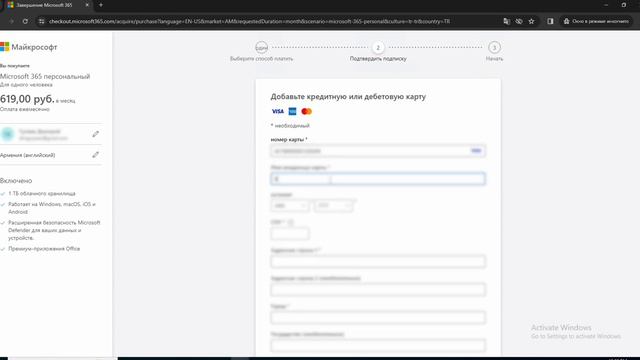The image size is (640, 360).
Task: Click the Mastercard logo
Action: click(x=307, y=111)
